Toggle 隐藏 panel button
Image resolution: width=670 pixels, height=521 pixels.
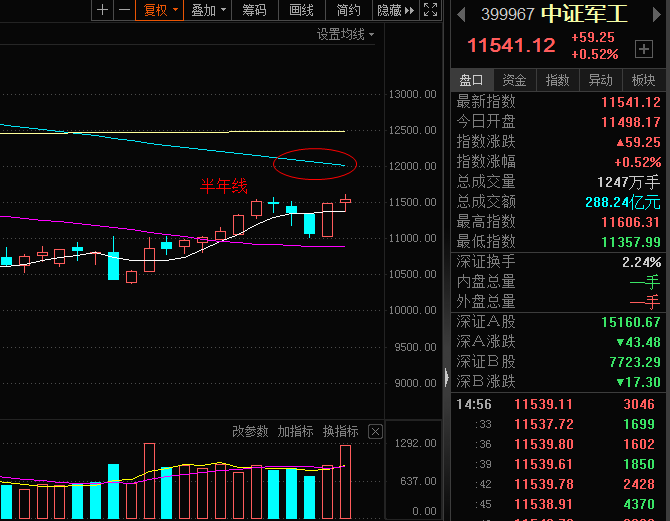[396, 10]
